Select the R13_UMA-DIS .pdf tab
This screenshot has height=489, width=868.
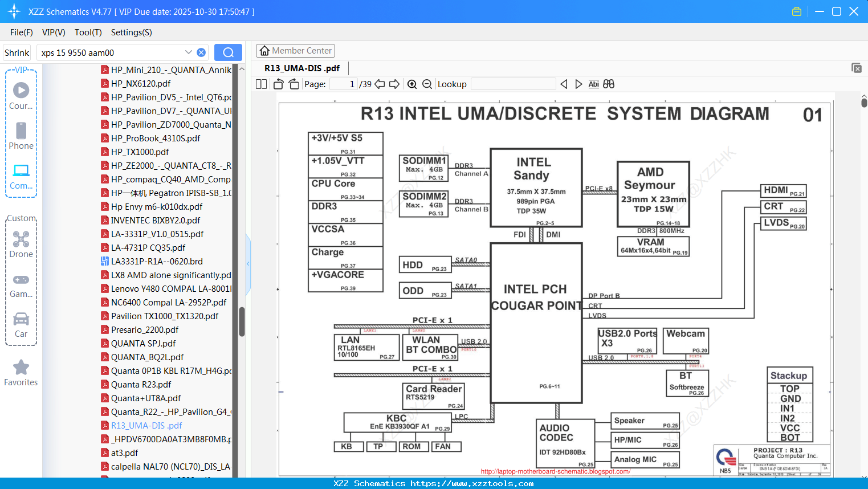(x=302, y=68)
